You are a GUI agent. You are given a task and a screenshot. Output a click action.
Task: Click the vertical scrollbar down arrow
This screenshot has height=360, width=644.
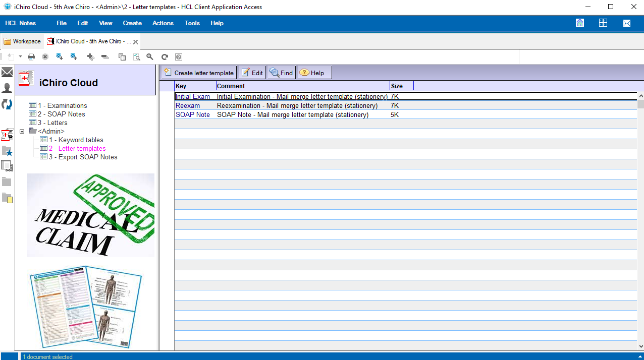(640, 346)
